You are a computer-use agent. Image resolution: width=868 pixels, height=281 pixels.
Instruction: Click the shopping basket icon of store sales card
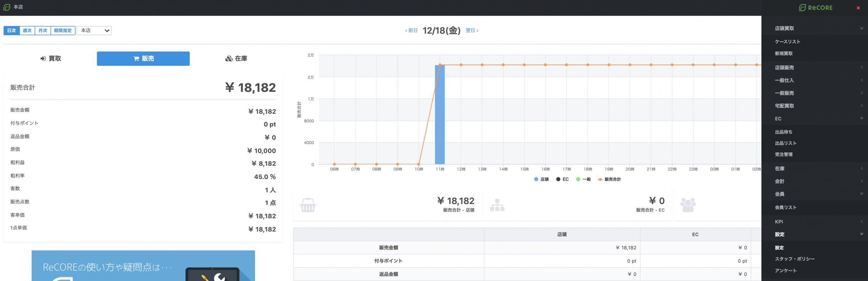click(308, 205)
